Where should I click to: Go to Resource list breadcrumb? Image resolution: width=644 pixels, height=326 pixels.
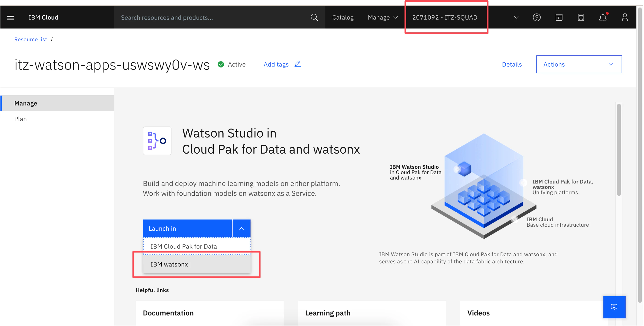pos(30,39)
